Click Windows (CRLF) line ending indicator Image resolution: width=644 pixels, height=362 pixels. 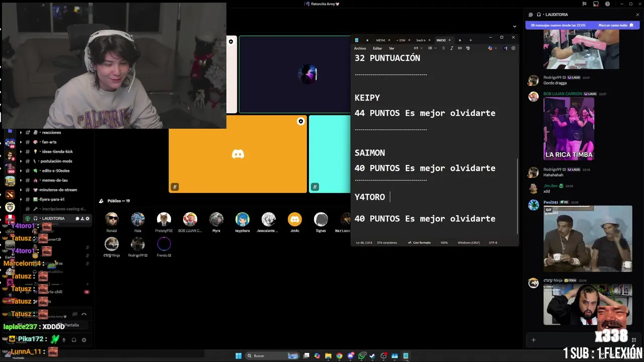pos(468,243)
